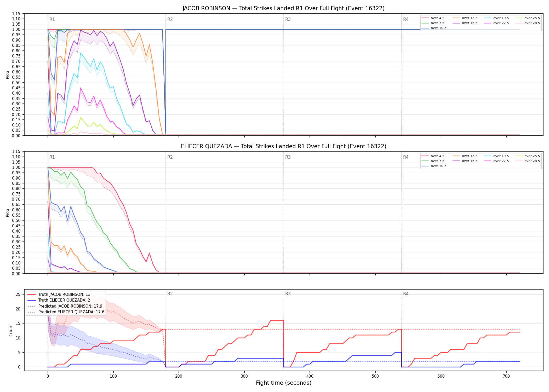Select 'over 13.5' legend entry in Quezada chart
The width and height of the screenshot is (549, 392).
465,156
